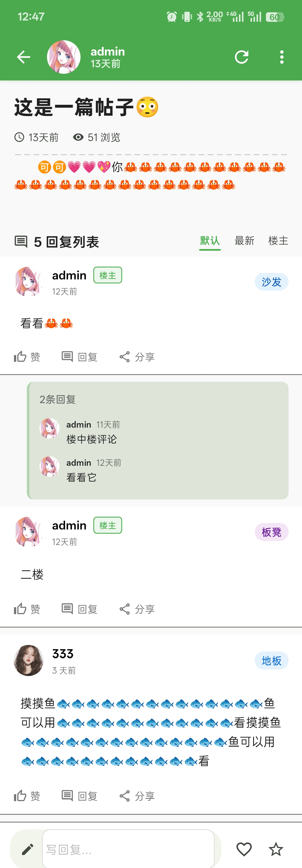Refresh the post page
Image resolution: width=302 pixels, height=868 pixels.
[x=242, y=57]
